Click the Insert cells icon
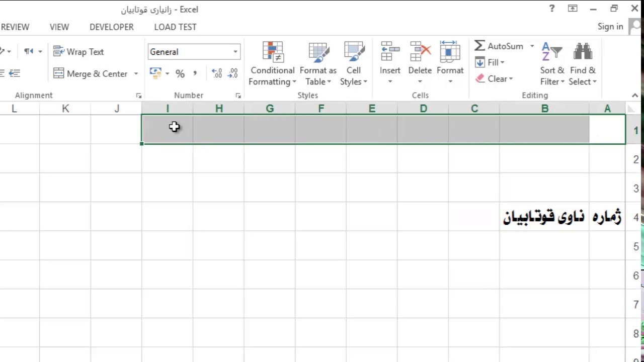The width and height of the screenshot is (644, 362). click(390, 52)
